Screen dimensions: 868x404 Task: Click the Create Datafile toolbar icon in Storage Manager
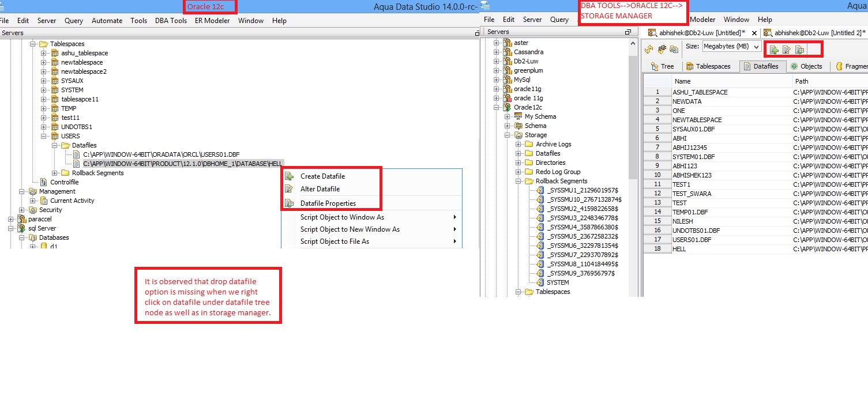pos(774,50)
